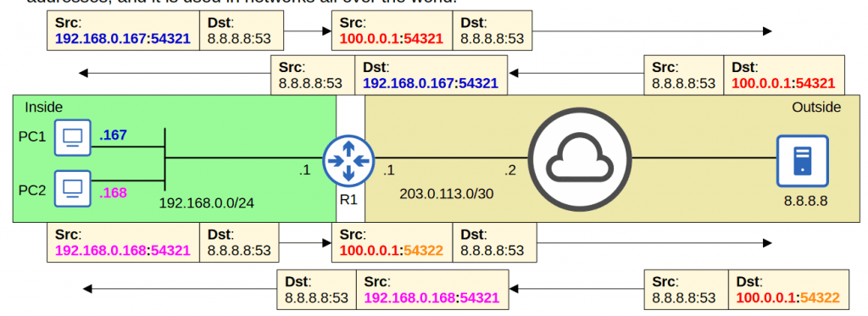Image resolution: width=868 pixels, height=316 pixels.
Task: Click the PC2 computer icon
Action: (73, 189)
